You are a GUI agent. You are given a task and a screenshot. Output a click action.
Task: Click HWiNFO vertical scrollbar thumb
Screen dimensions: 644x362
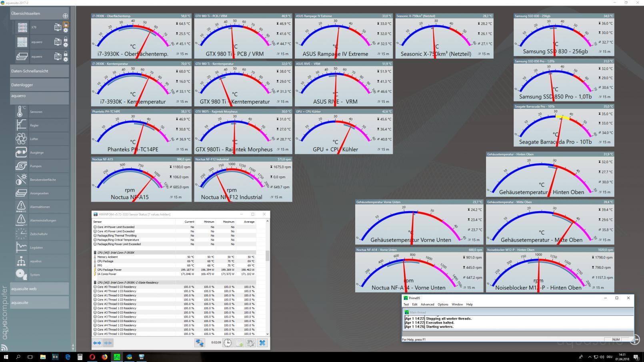(267, 256)
